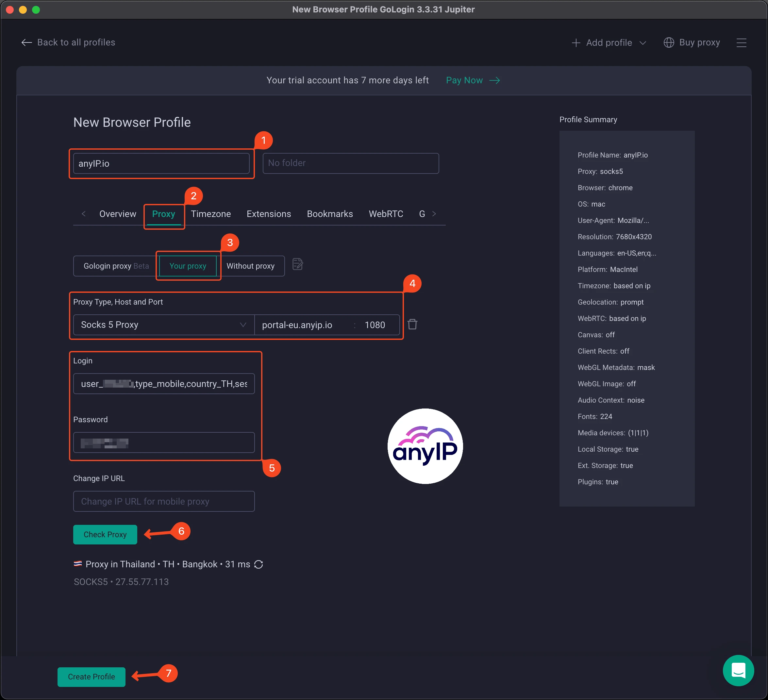Click the plus icon next to Add profile

pos(576,43)
